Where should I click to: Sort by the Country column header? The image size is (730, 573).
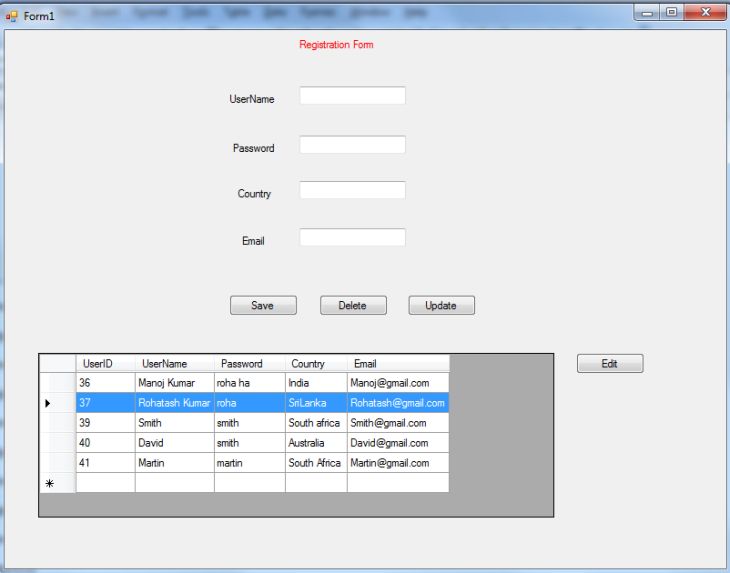[x=316, y=364]
